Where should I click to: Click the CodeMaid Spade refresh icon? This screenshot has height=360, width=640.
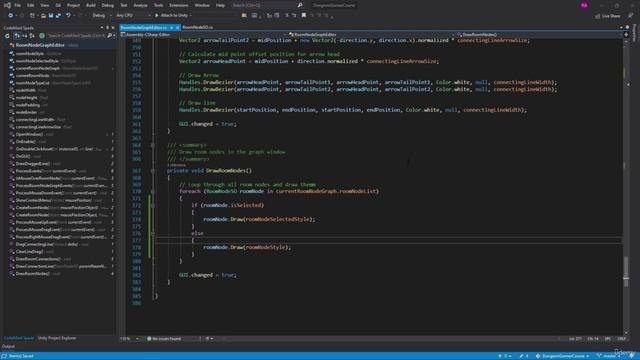click(x=7, y=36)
